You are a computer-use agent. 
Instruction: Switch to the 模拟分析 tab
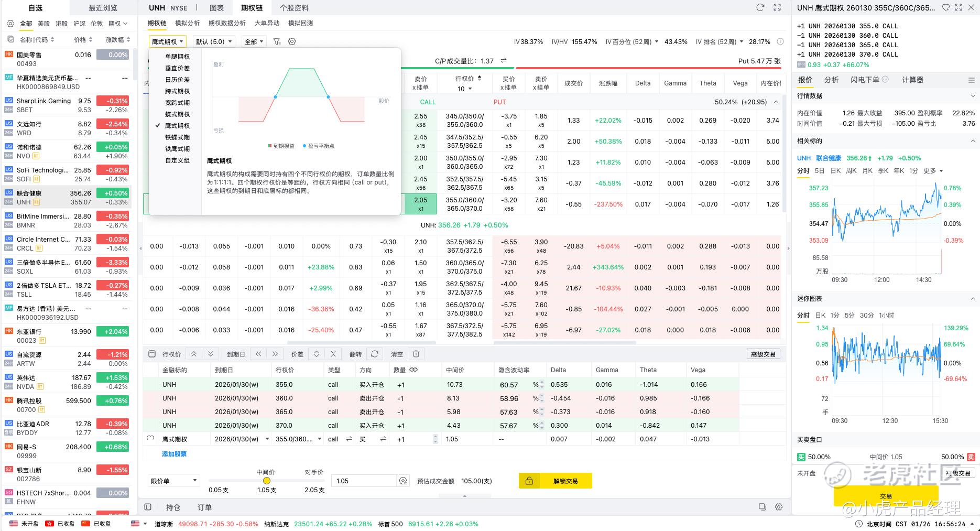(187, 23)
